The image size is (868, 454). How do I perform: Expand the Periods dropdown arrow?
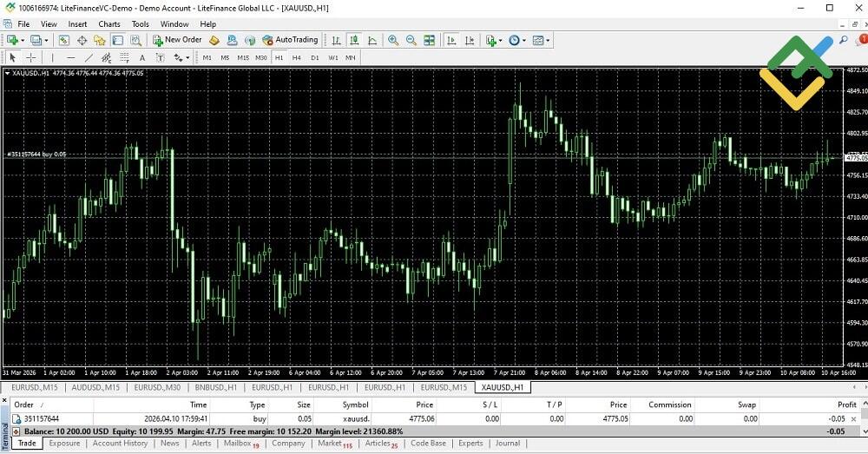[524, 40]
